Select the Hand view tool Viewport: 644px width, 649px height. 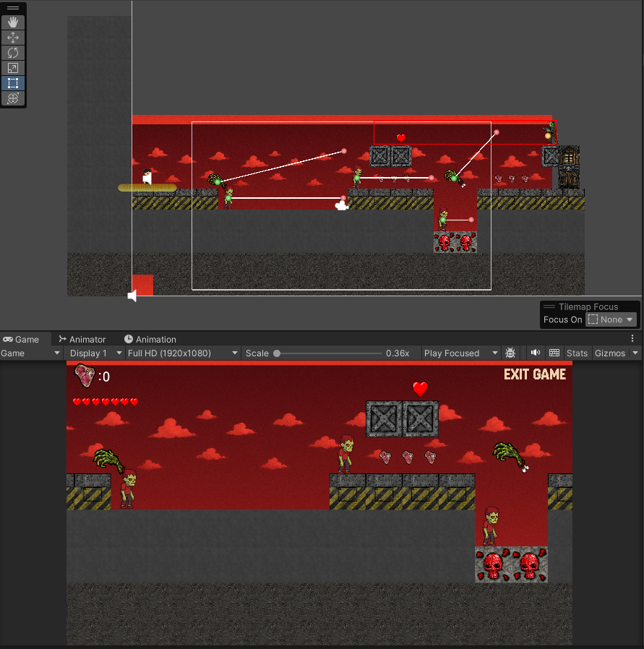[x=13, y=22]
